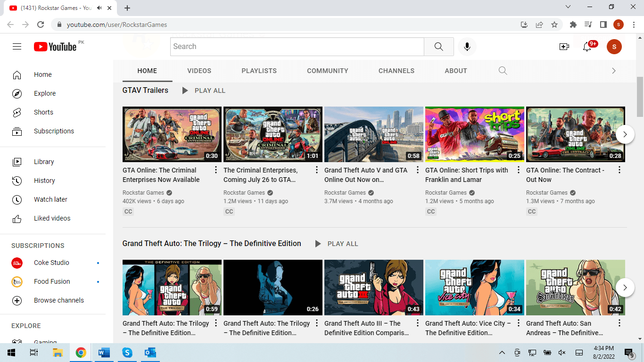
Task: Play all Trilogy Definitive Edition videos
Action: click(337, 244)
